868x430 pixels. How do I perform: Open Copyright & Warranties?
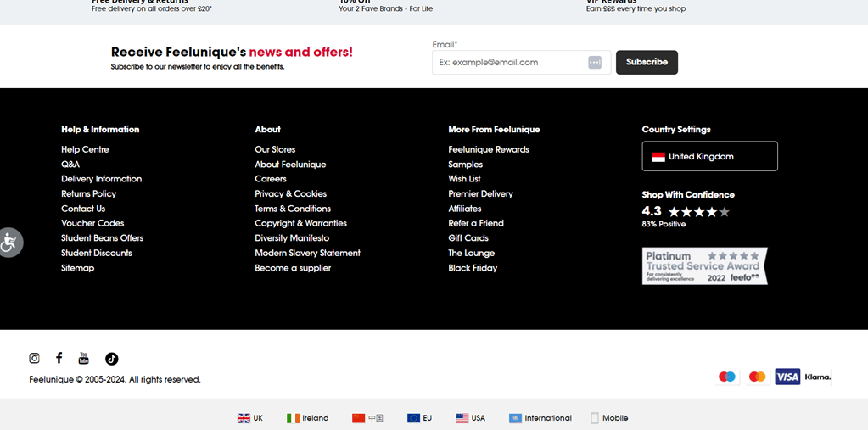tap(300, 223)
